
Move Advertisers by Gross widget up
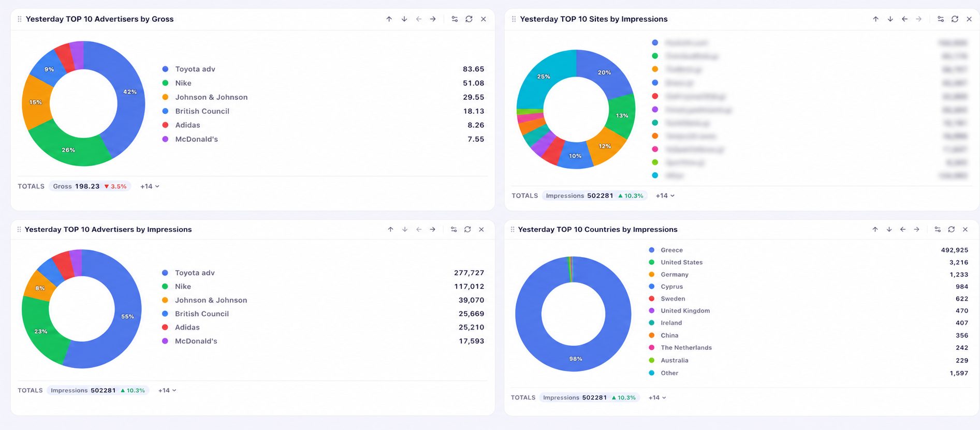(389, 19)
